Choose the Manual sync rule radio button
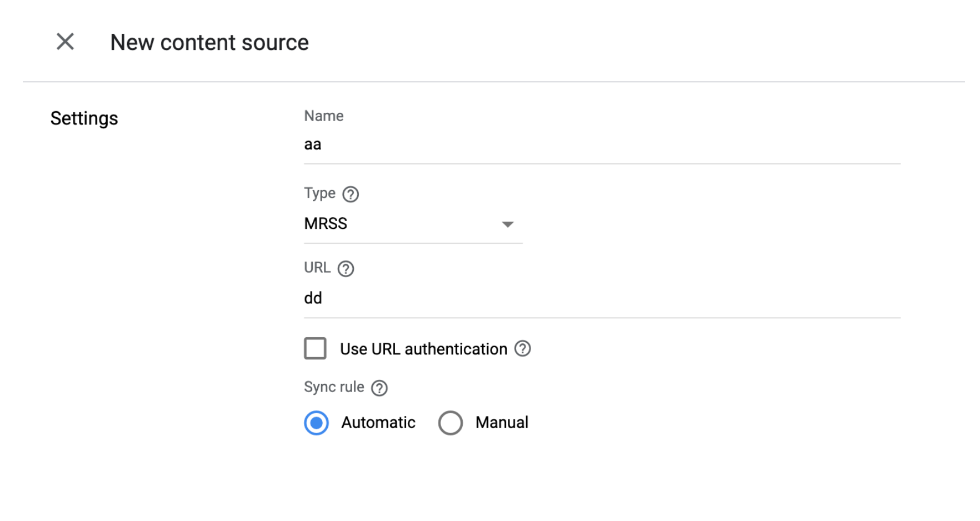Screen dimensions: 980x521 pos(450,423)
